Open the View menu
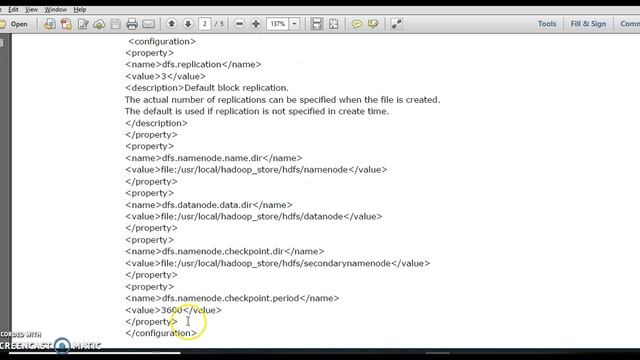Image resolution: width=640 pixels, height=360 pixels. [31, 9]
